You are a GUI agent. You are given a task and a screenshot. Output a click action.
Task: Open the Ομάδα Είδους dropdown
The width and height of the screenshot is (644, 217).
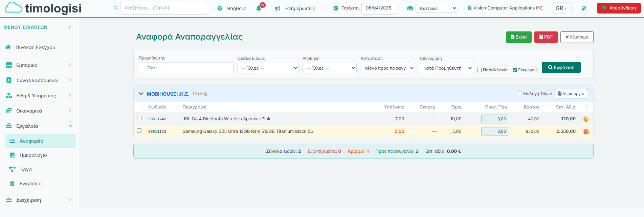point(268,68)
